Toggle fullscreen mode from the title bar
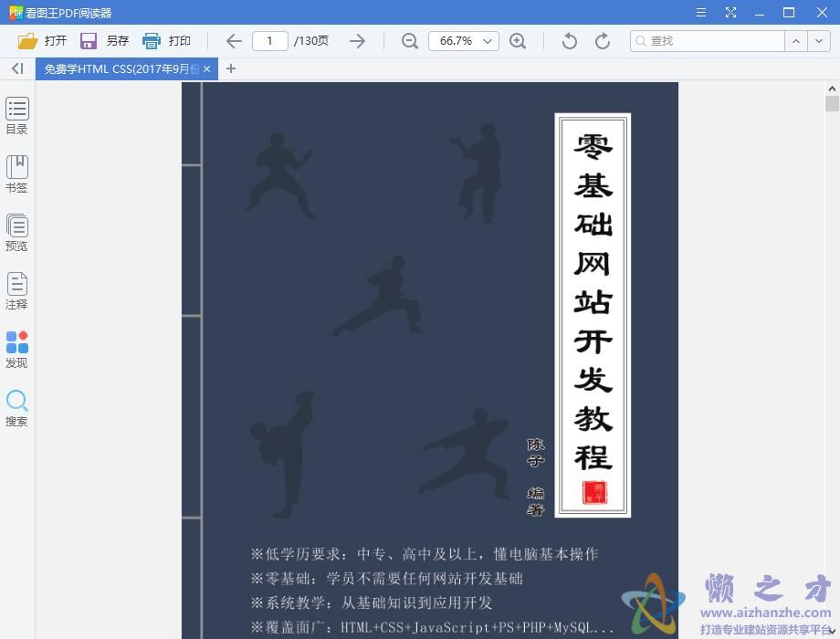 pyautogui.click(x=730, y=12)
